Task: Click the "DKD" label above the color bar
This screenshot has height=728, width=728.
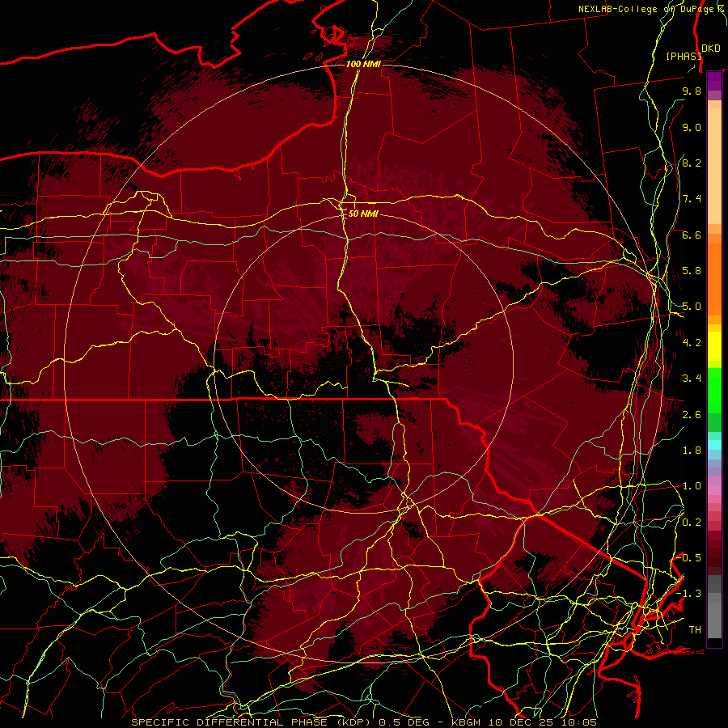Action: click(710, 49)
